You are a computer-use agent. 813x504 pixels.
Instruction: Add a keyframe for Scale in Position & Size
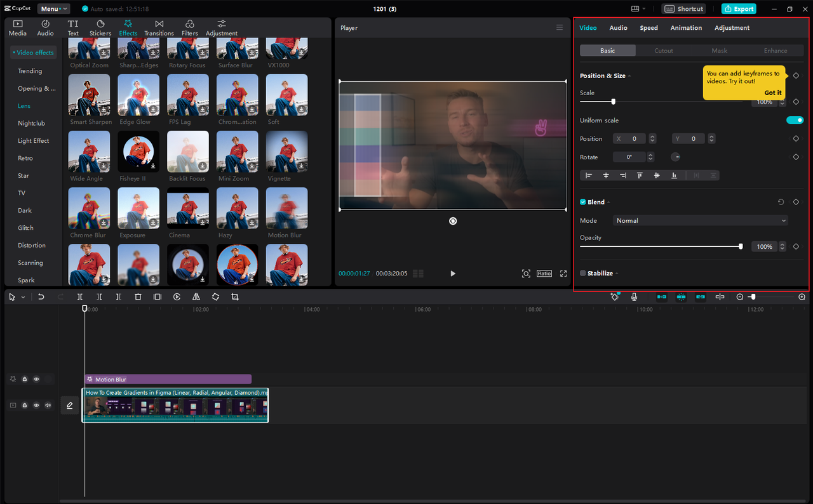click(x=796, y=102)
